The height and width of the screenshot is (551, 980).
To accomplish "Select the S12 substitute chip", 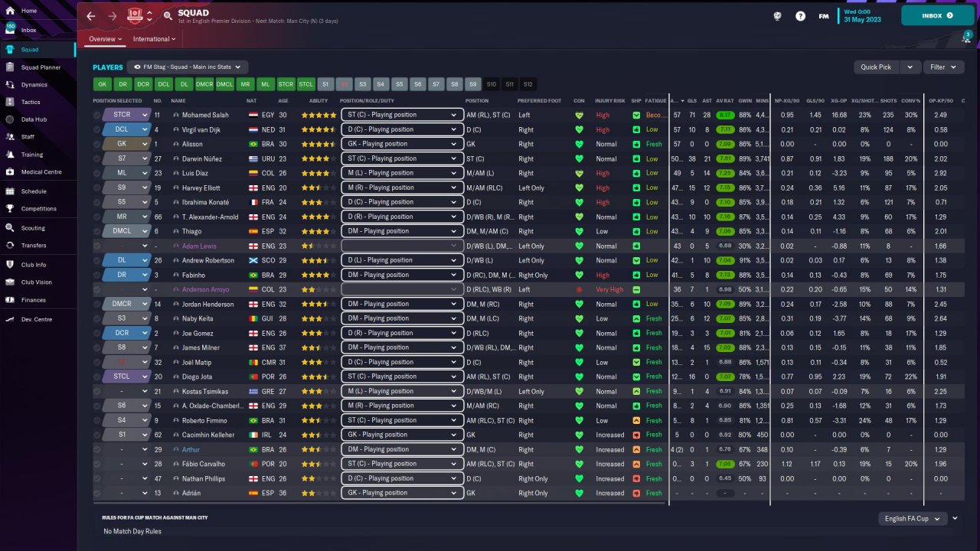I will 528,84.
